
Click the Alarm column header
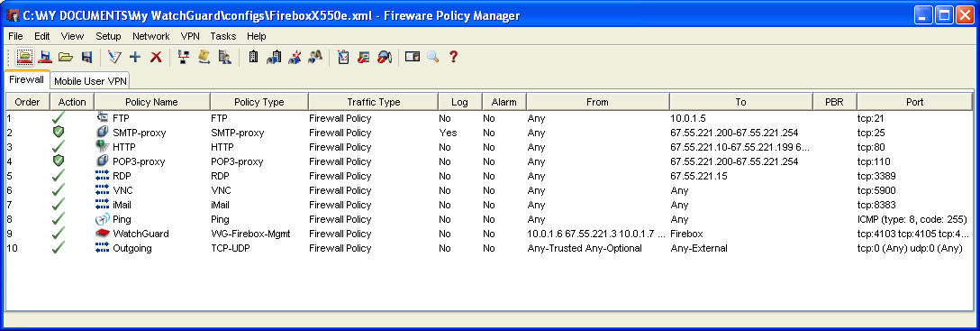504,102
